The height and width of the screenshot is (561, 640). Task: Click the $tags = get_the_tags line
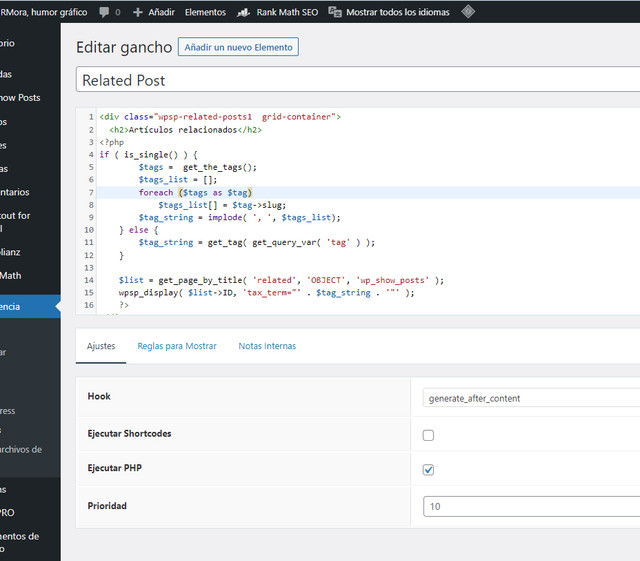(198, 167)
